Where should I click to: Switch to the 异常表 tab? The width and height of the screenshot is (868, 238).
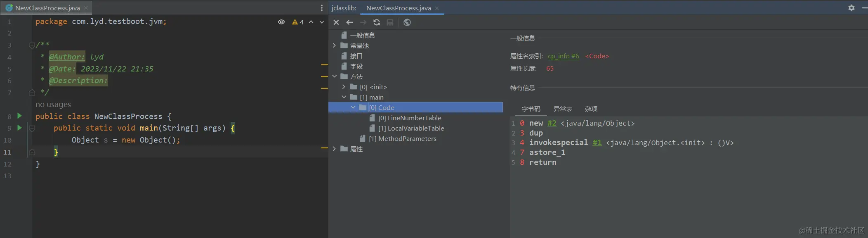point(563,109)
